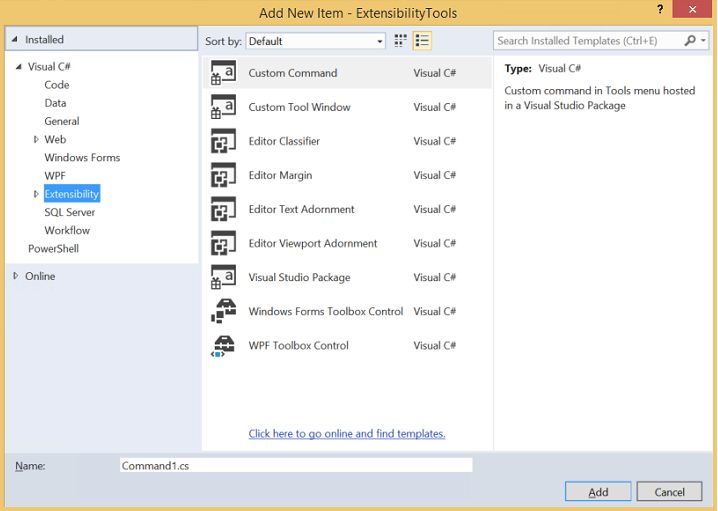The width and height of the screenshot is (718, 511).
Task: Select WPF Toolbox Control template name
Action: click(x=299, y=345)
